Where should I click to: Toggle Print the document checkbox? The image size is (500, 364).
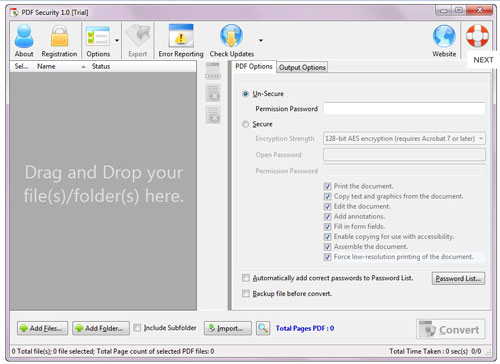click(x=327, y=186)
